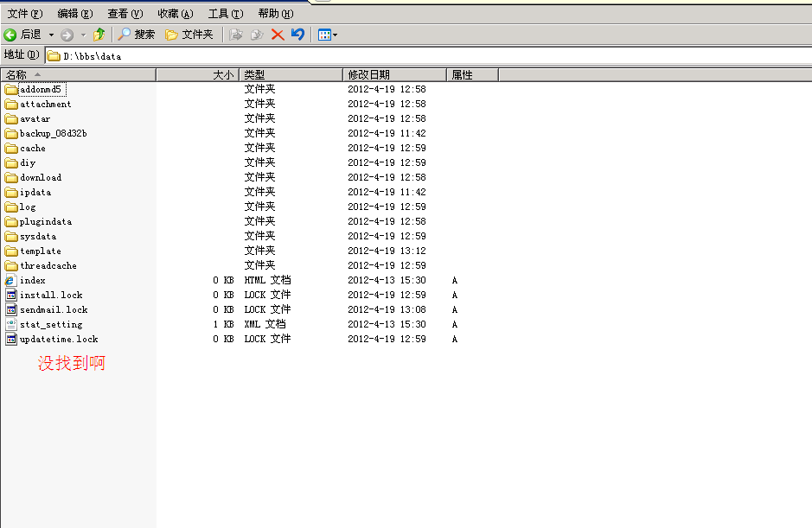Click the date '2012-4-19 13:12' of template
Screen dimensions: 812x528
click(387, 251)
